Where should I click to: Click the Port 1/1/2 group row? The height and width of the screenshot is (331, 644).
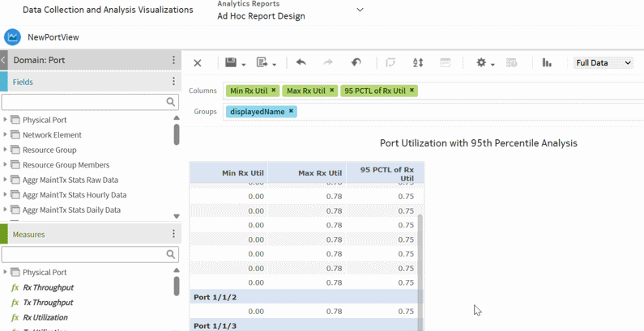(x=304, y=296)
